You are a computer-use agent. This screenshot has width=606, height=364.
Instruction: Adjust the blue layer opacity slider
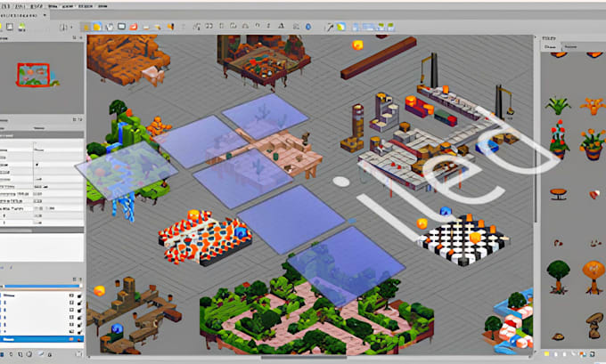coord(42,286)
